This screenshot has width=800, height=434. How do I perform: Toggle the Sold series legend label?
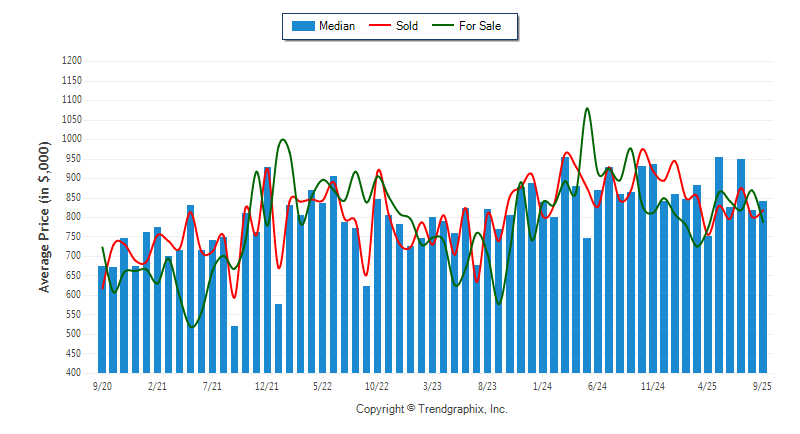click(x=408, y=26)
